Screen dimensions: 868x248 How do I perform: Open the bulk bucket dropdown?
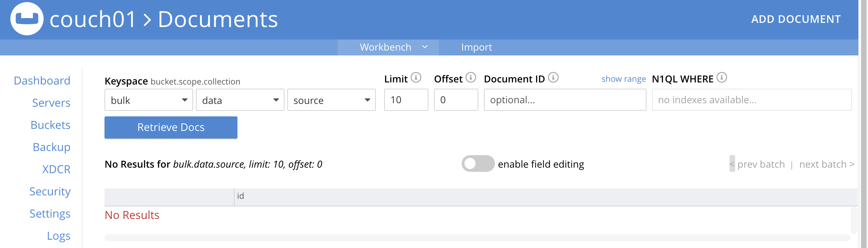tap(148, 100)
